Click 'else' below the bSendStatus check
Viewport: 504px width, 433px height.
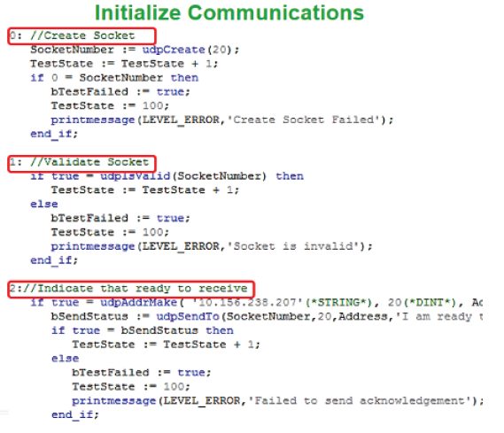coord(66,359)
